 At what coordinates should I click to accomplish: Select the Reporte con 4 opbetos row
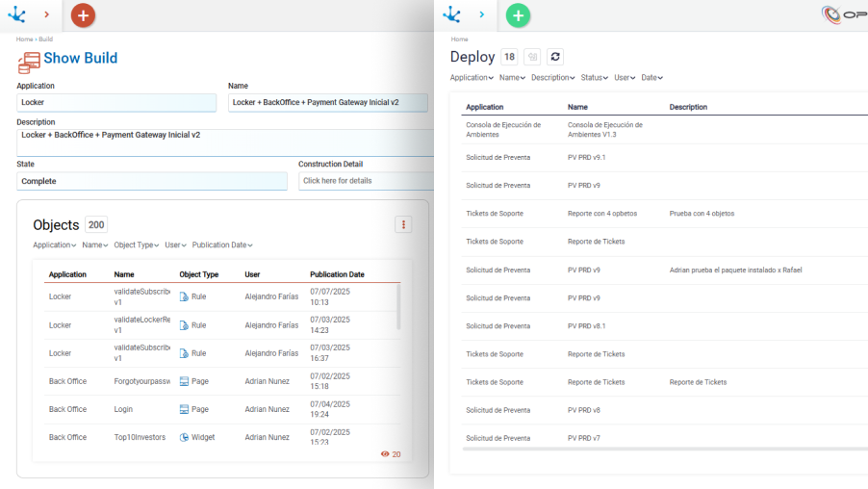pyautogui.click(x=664, y=214)
